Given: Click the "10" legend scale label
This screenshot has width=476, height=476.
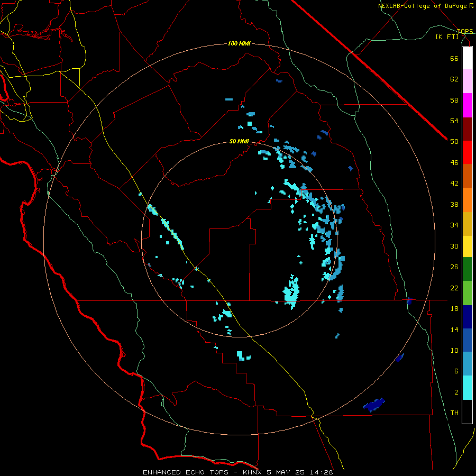Looking at the screenshot, I should (454, 351).
